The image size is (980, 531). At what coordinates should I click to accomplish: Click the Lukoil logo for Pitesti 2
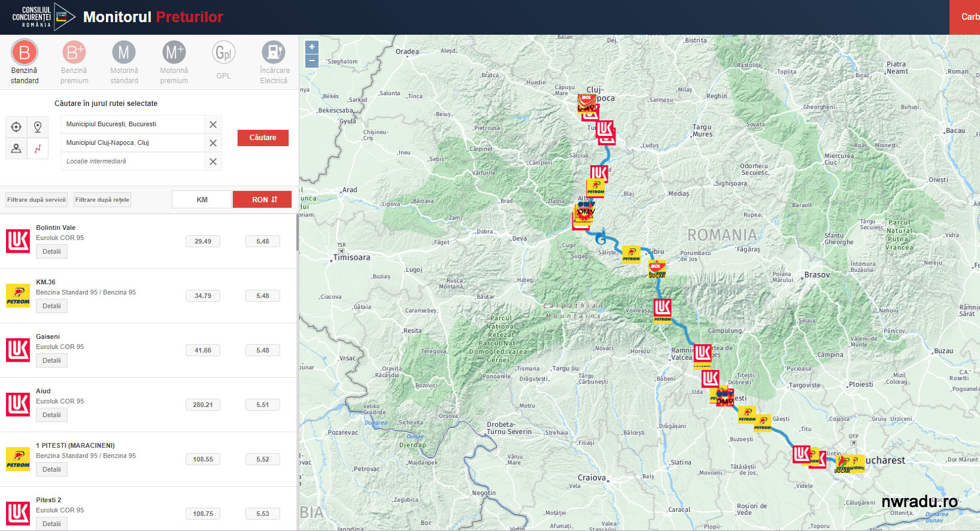click(x=18, y=514)
